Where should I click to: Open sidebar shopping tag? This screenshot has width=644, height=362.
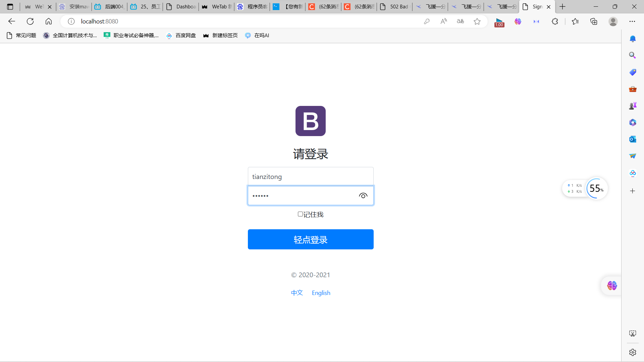[633, 72]
